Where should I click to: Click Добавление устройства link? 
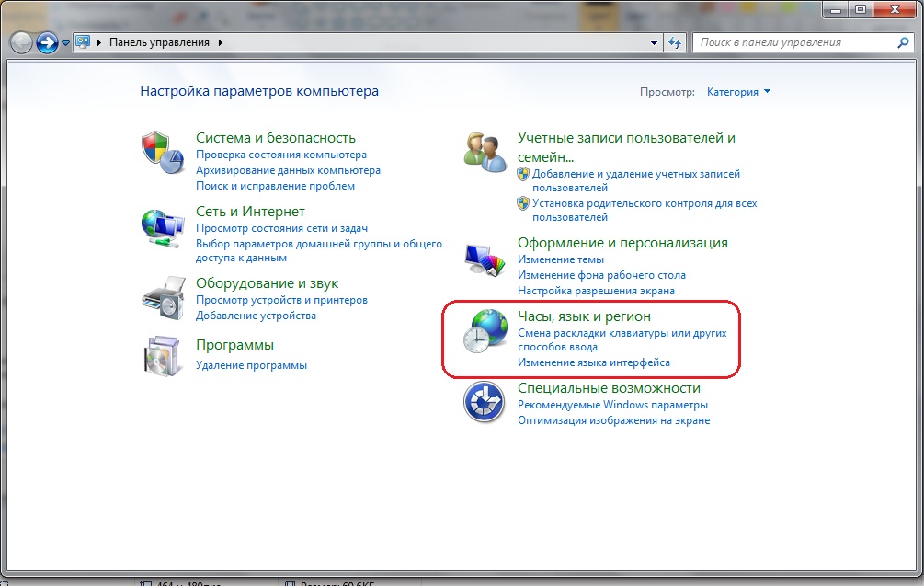coord(256,316)
